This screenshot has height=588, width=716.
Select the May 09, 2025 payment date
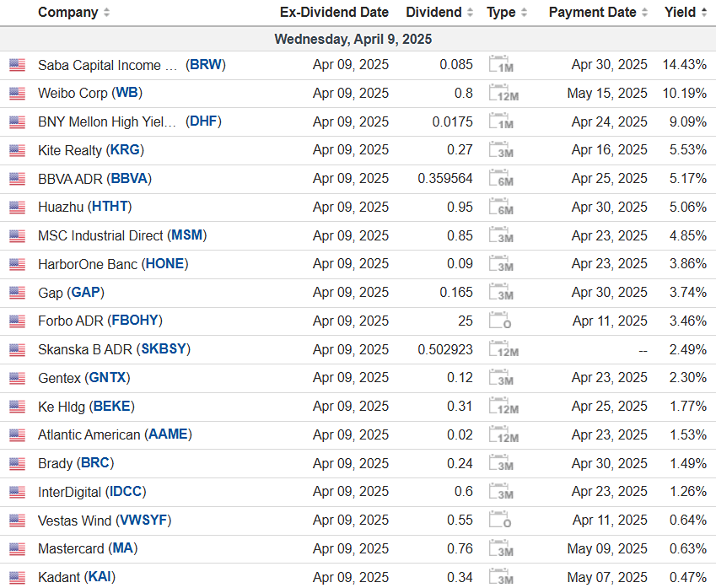607,548
